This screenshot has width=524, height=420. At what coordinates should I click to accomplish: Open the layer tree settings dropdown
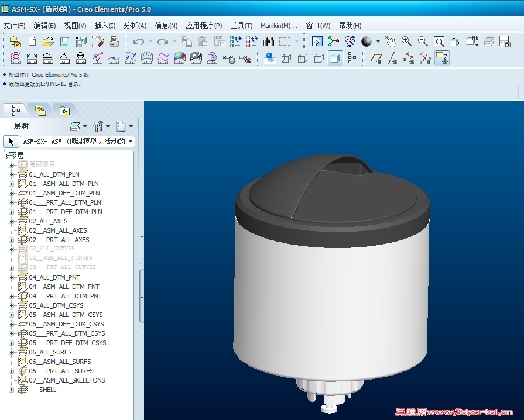(x=101, y=126)
